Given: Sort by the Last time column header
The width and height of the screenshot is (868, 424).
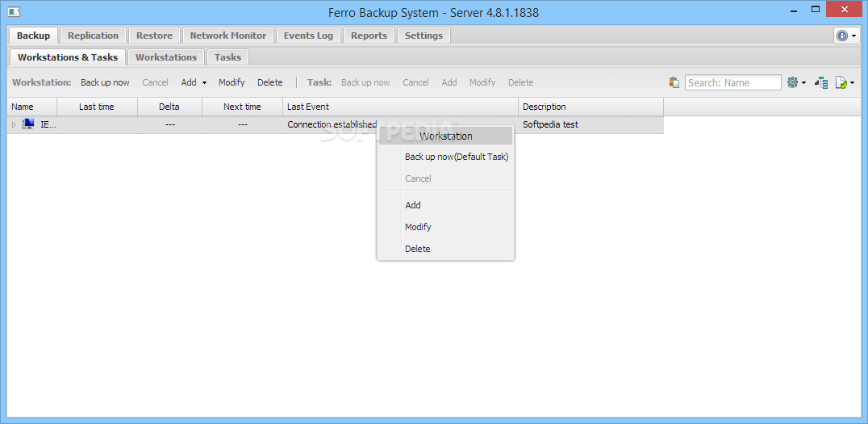Looking at the screenshot, I should point(97,107).
